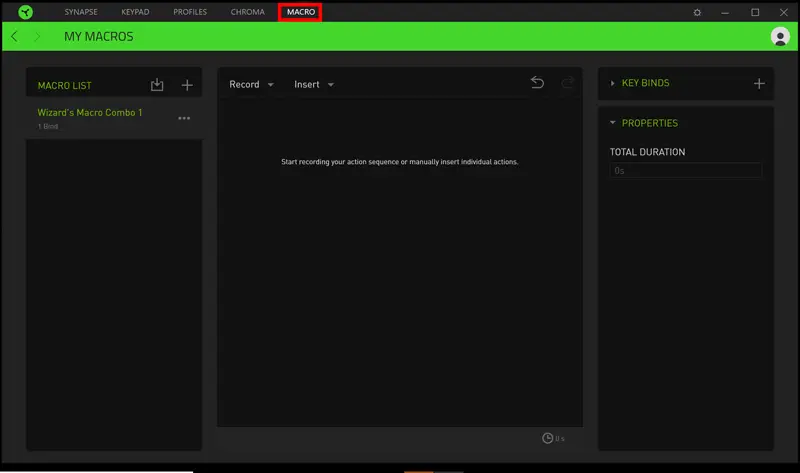800x473 pixels.
Task: Switch to the KEYPAD tab
Action: coord(135,12)
